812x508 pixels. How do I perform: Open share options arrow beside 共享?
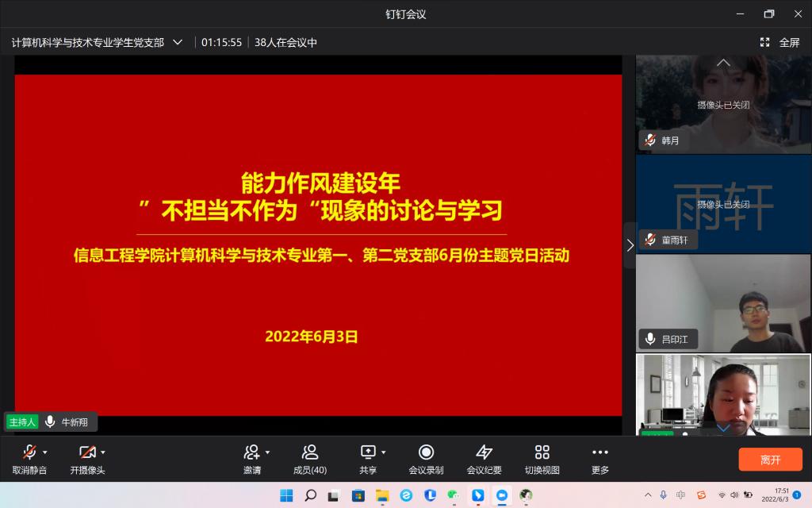coord(383,452)
